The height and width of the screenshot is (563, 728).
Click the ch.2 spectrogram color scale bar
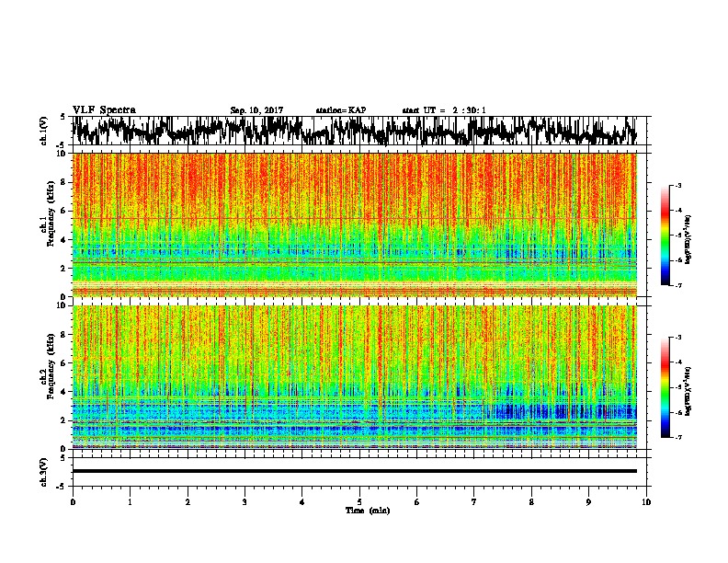(x=665, y=387)
